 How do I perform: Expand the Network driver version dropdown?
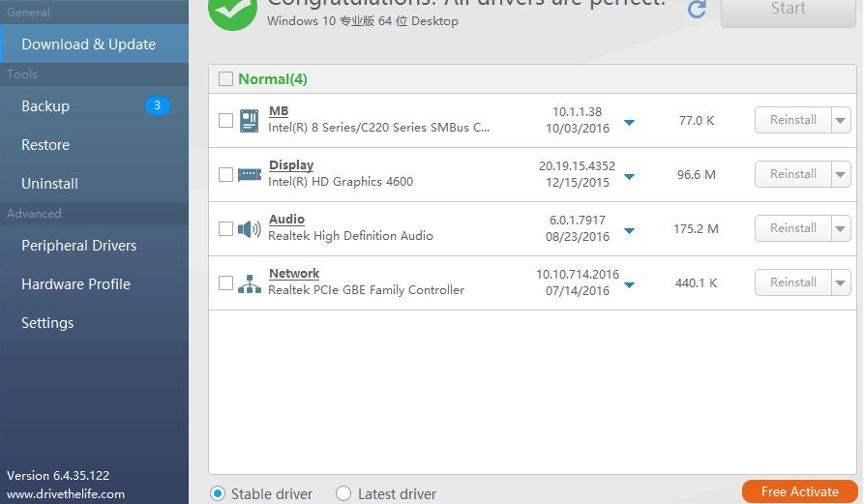pos(629,284)
